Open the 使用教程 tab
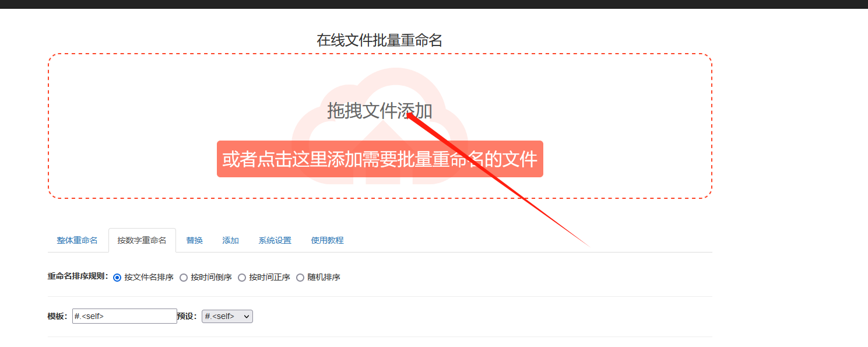The width and height of the screenshot is (868, 347). 327,240
